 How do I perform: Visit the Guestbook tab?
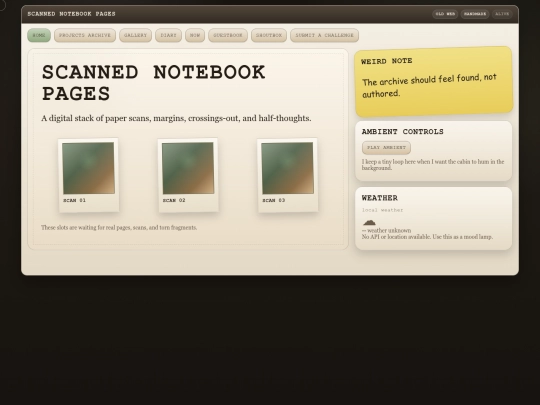[228, 35]
